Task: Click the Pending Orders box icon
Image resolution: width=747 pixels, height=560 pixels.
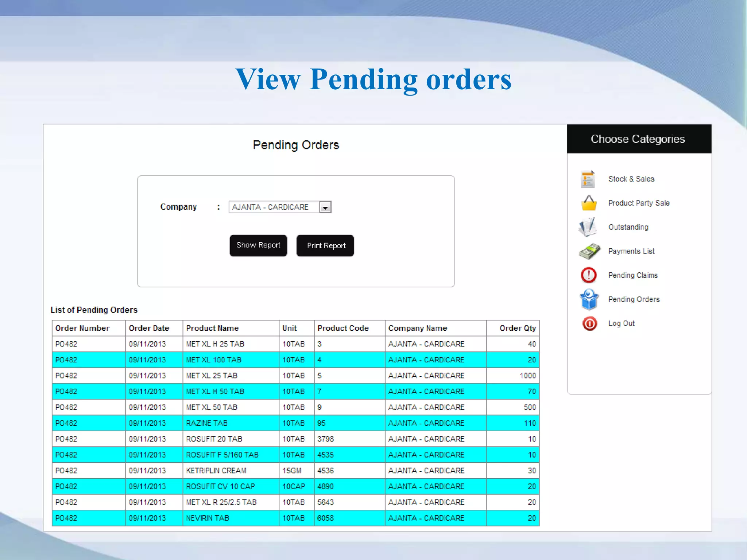Action: 589,299
